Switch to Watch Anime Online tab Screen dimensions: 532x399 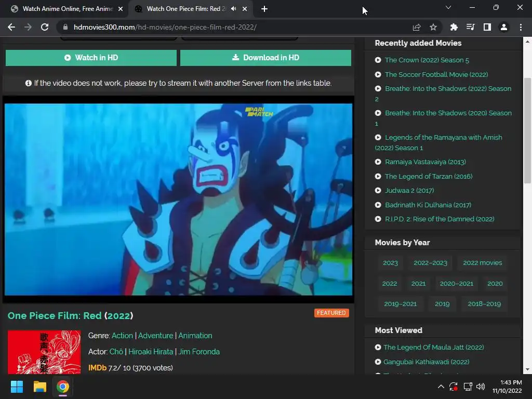tap(66, 9)
